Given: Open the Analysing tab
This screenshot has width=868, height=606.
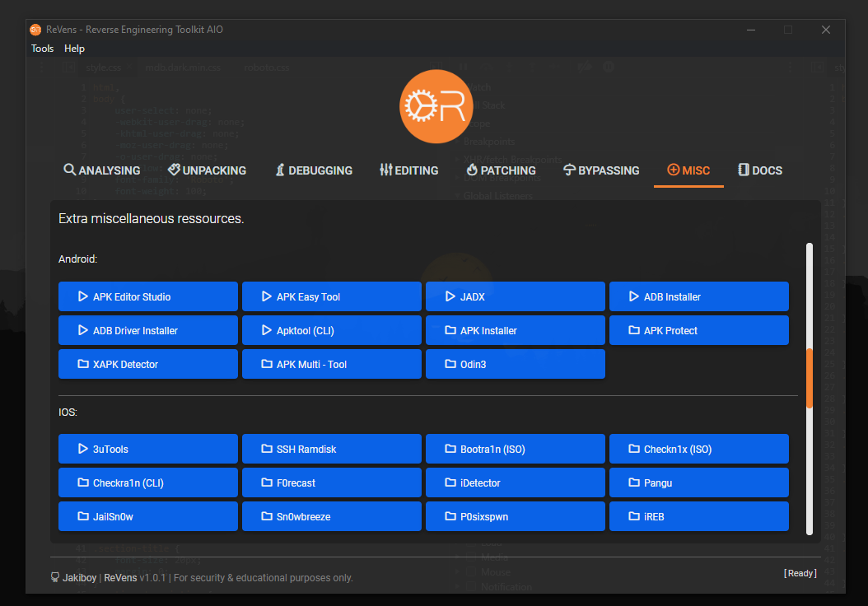Looking at the screenshot, I should [x=102, y=170].
